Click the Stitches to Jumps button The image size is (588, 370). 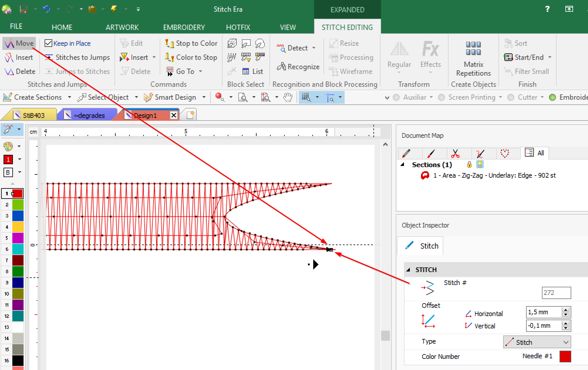click(77, 57)
